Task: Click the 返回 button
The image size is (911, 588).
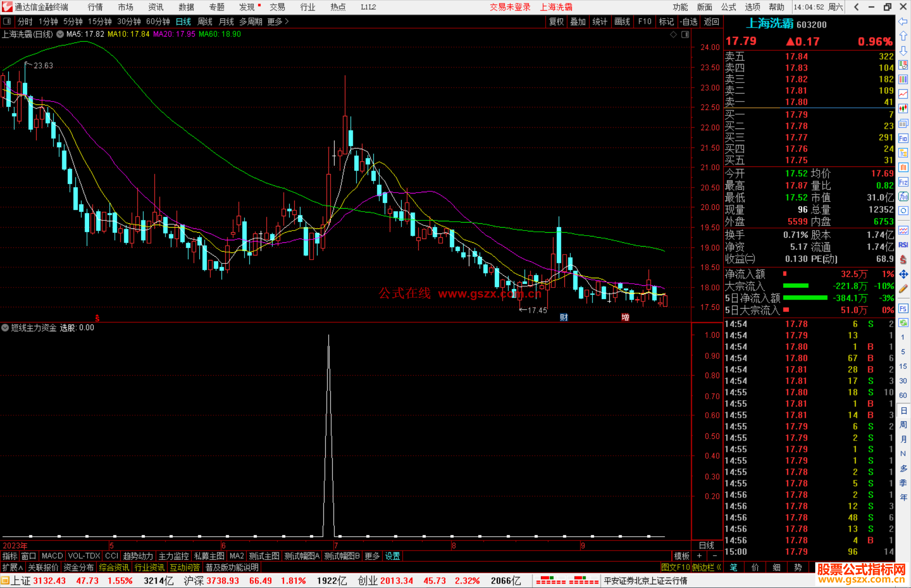Action: 711,21
